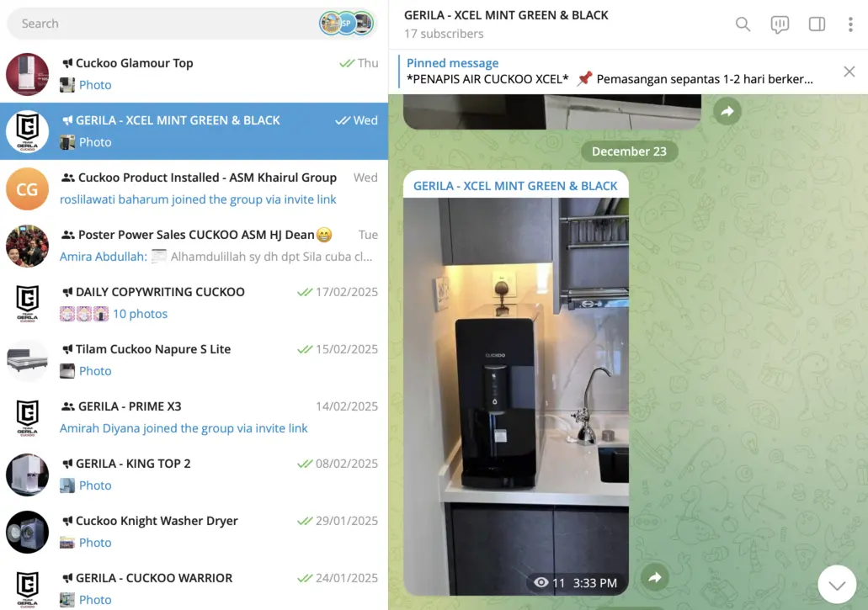Click the Pinned message label
The height and width of the screenshot is (610, 868).
point(452,63)
